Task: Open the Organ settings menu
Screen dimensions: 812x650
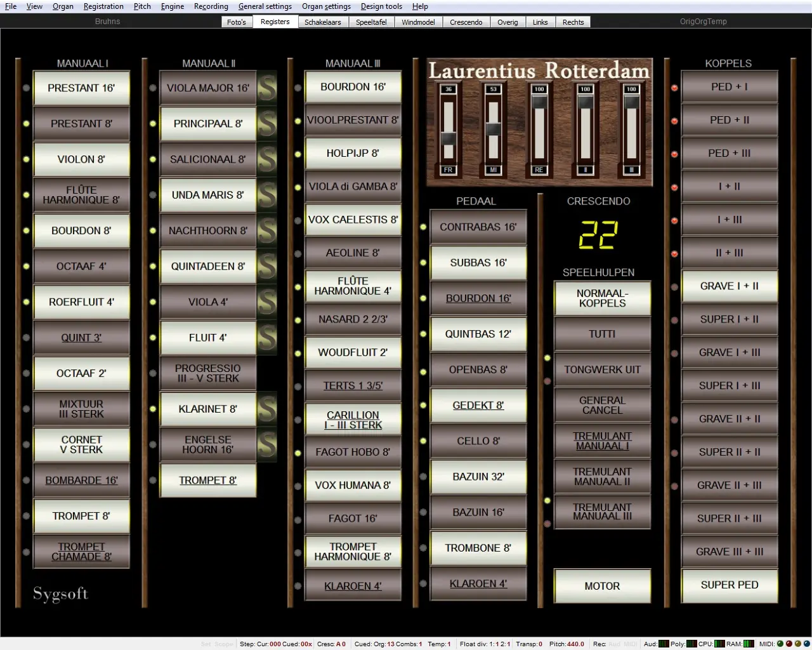Action: tap(326, 6)
